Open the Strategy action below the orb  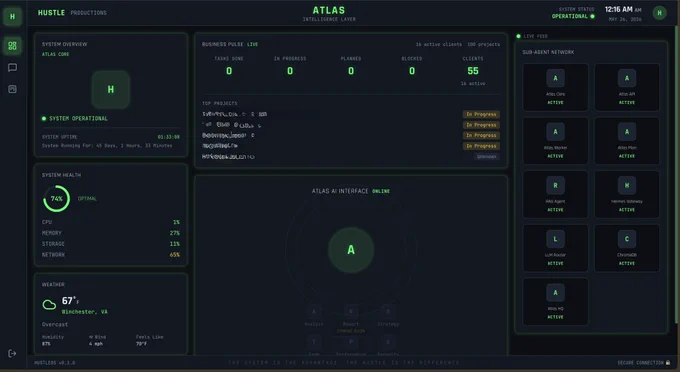tap(388, 317)
